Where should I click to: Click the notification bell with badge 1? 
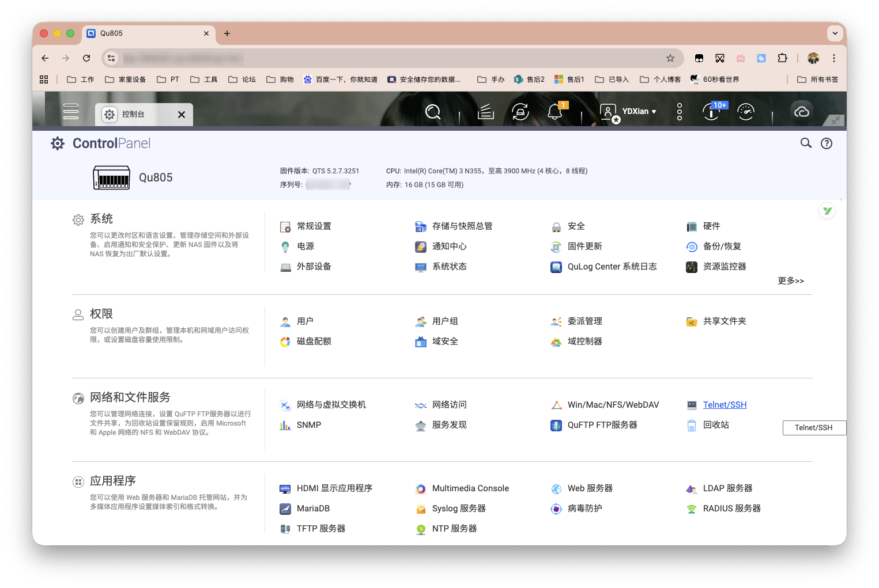pyautogui.click(x=555, y=112)
